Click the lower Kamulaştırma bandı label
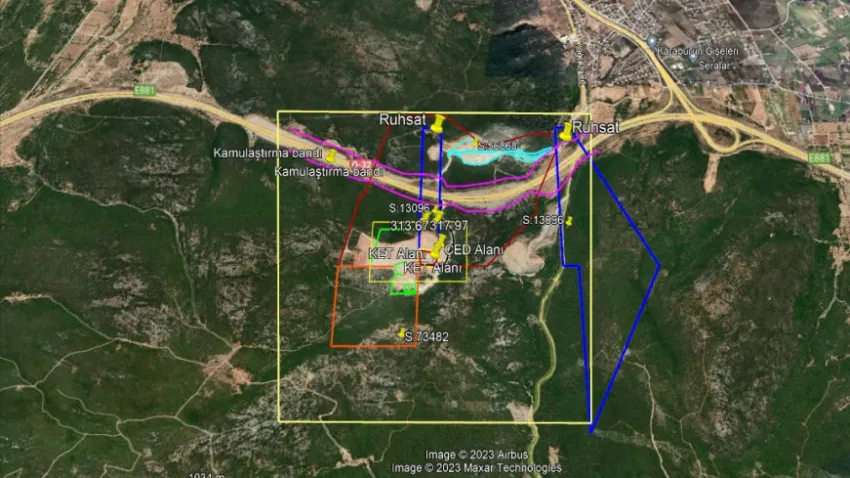This screenshot has height=478, width=850. point(329,172)
